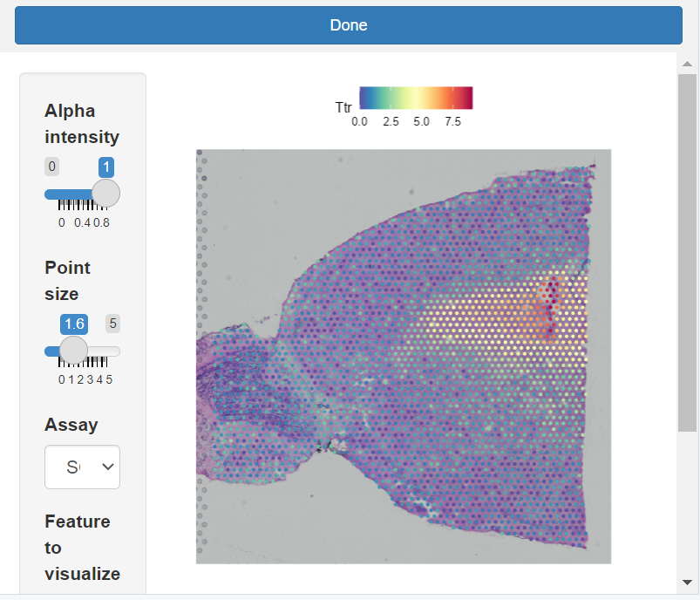Click the Alpha intensity value label 1
Viewport: 700px width, 600px height.
pos(106,167)
